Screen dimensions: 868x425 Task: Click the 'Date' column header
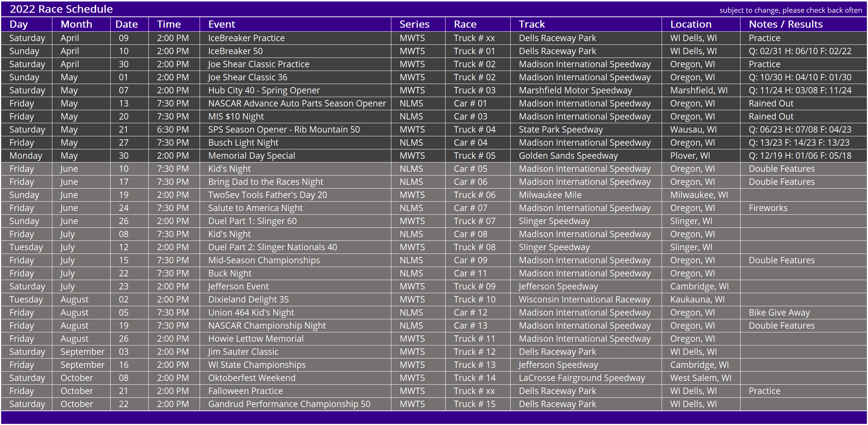coord(126,24)
